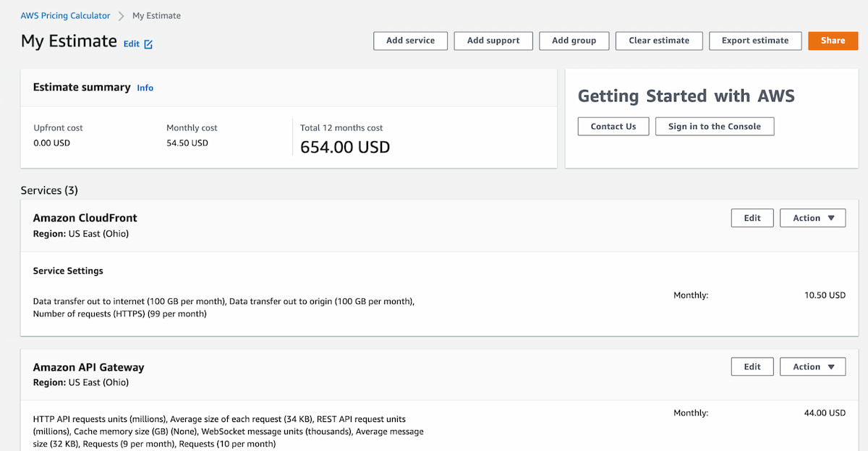Click the Add support button

pyautogui.click(x=493, y=41)
